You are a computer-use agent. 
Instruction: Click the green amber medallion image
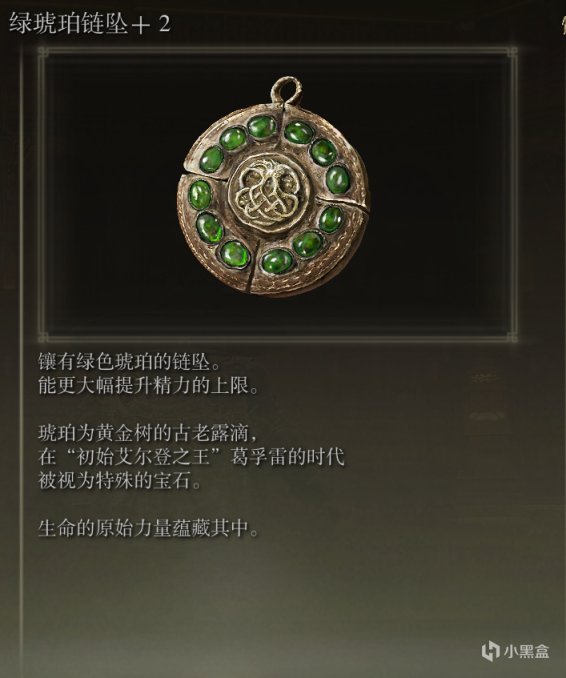click(x=274, y=187)
